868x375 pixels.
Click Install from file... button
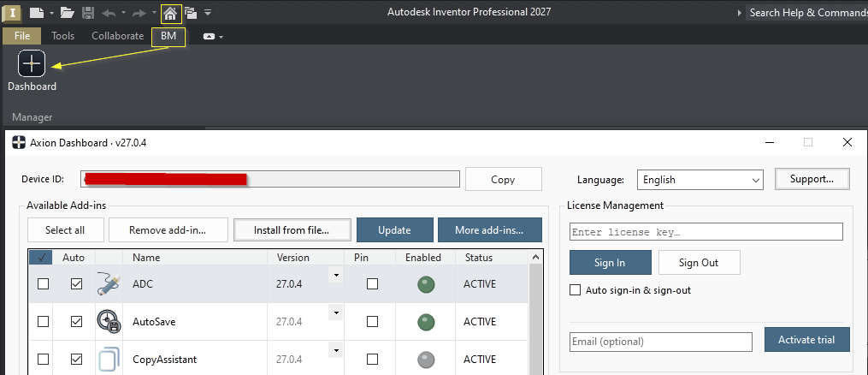click(x=292, y=229)
